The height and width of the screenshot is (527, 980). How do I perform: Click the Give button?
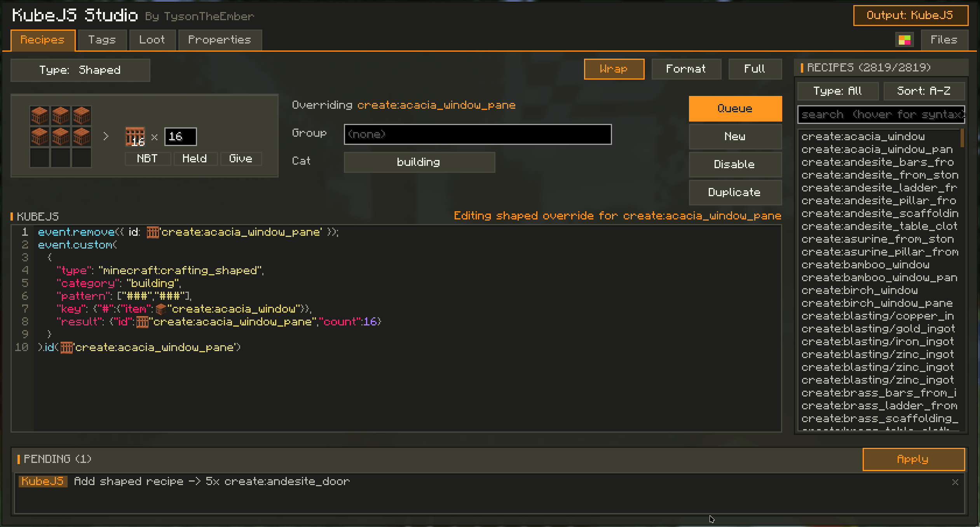point(241,158)
